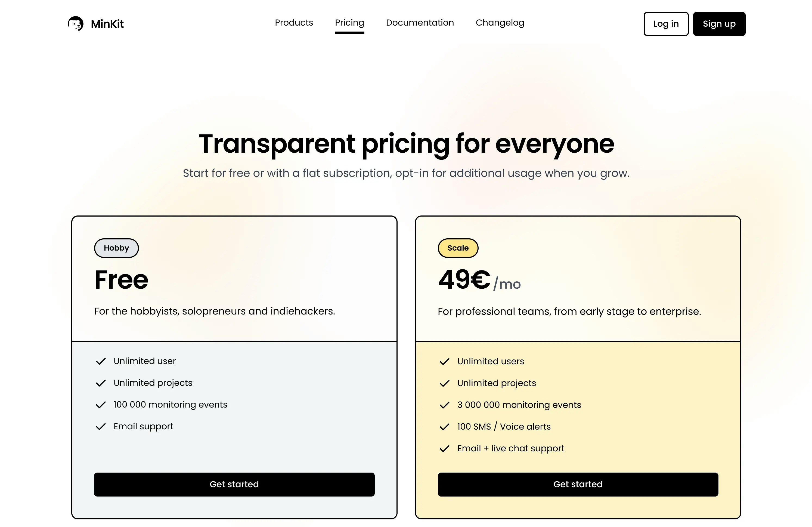The height and width of the screenshot is (527, 812).
Task: Click the checkmark beside 100 000 monitoring events
Action: tap(101, 405)
